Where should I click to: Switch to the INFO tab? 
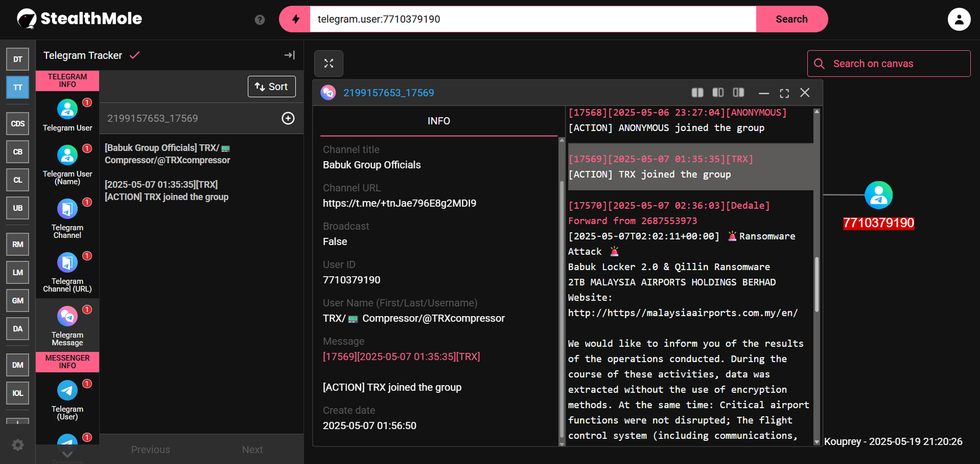[439, 121]
